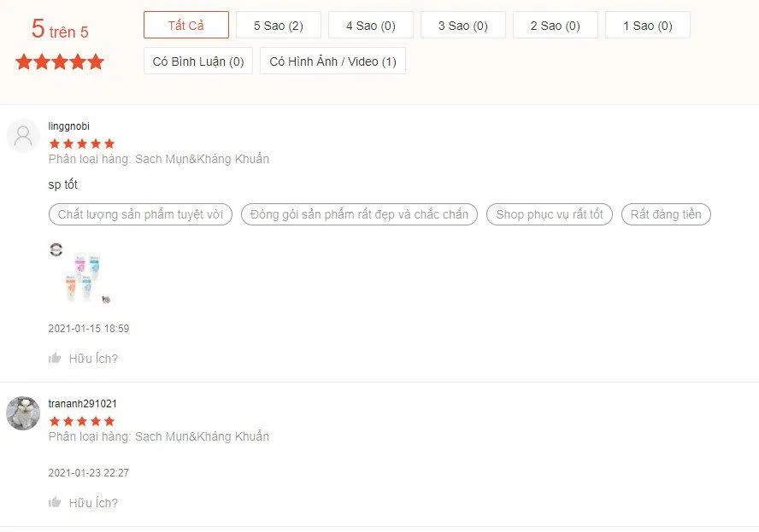Click the thumbs-up icon under trananh291021's review

pos(56,503)
